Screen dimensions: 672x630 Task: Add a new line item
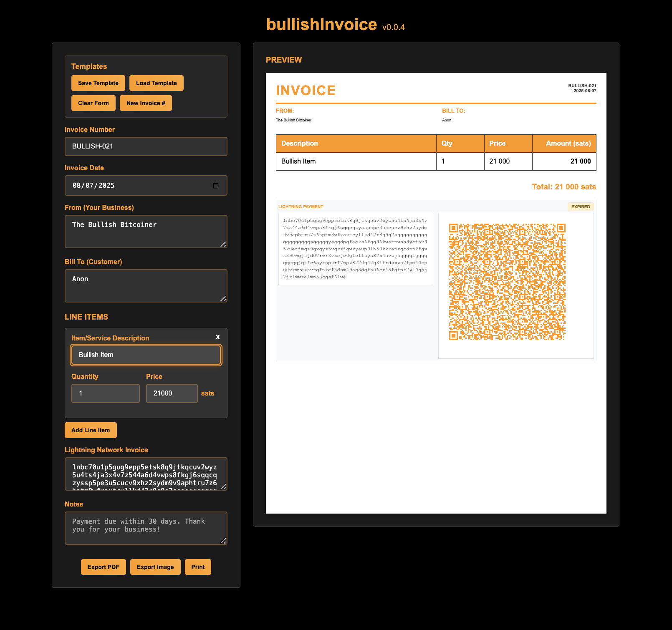[x=91, y=430]
